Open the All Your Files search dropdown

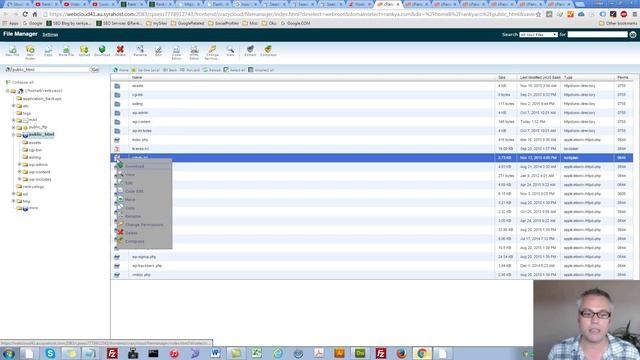pos(538,35)
